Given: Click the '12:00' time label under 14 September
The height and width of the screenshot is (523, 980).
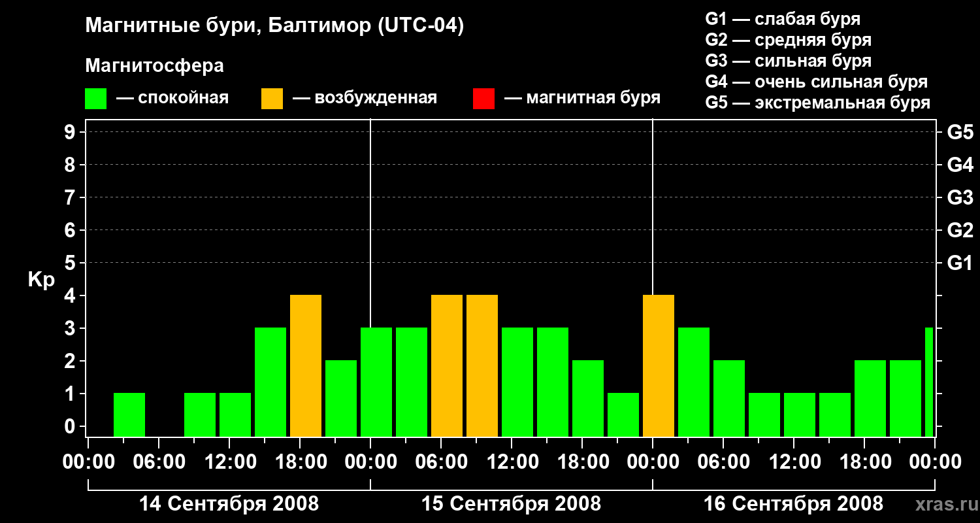Looking at the screenshot, I should point(229,462).
